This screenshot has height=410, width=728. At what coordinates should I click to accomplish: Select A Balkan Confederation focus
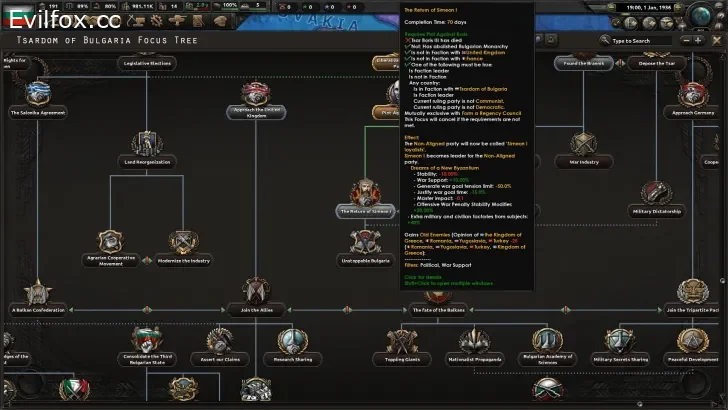tap(38, 298)
